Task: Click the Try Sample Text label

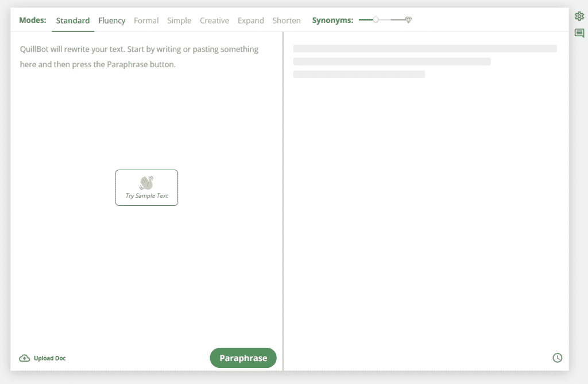Action: (x=146, y=196)
